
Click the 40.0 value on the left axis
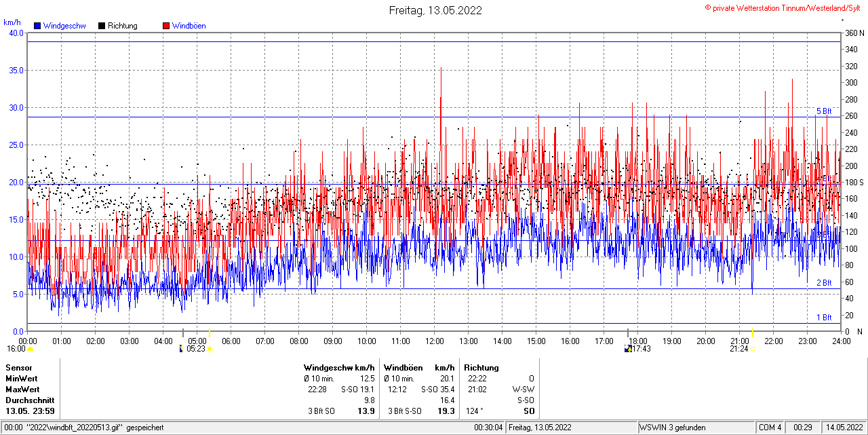(16, 33)
